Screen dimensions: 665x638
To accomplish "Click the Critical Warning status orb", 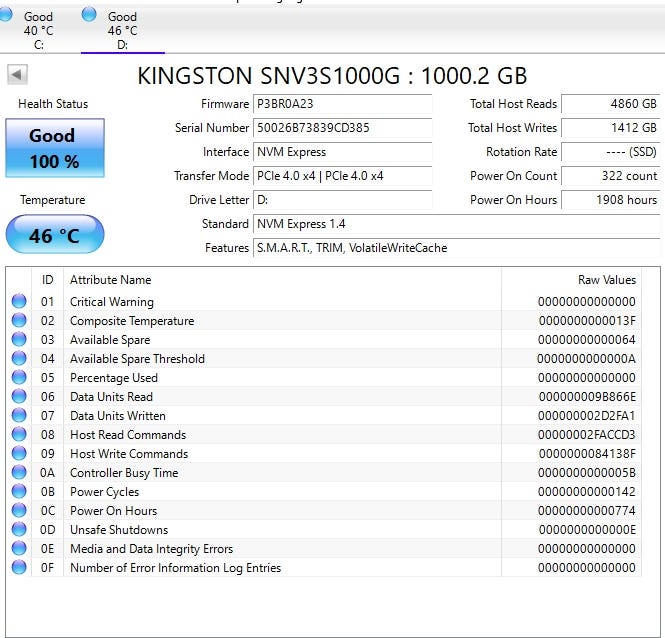I will tap(19, 302).
